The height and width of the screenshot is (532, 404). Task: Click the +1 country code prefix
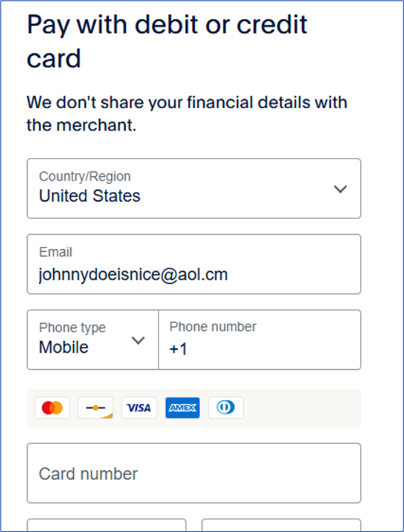click(178, 349)
